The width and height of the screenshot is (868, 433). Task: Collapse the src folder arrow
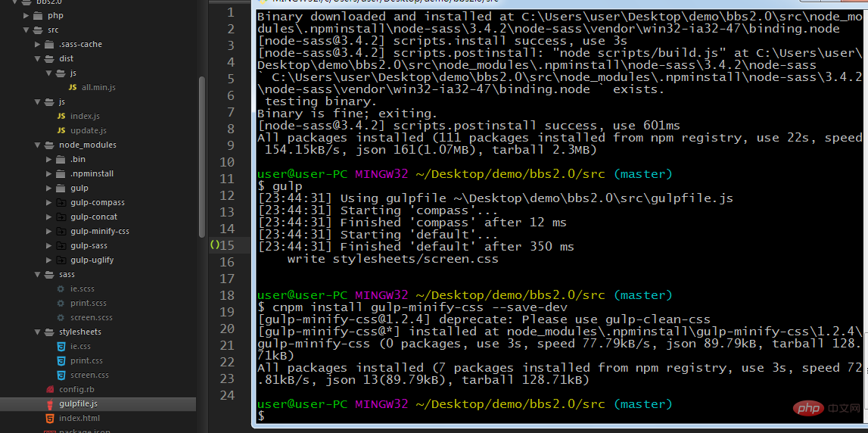pyautogui.click(x=26, y=30)
